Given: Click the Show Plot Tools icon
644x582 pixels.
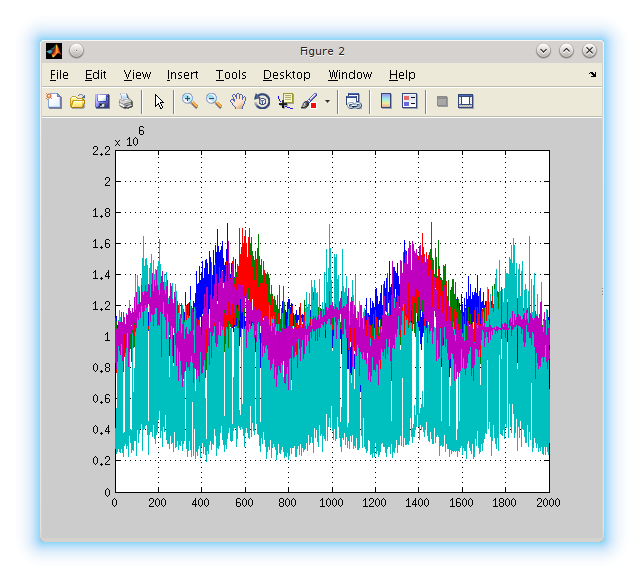Looking at the screenshot, I should click(x=466, y=101).
